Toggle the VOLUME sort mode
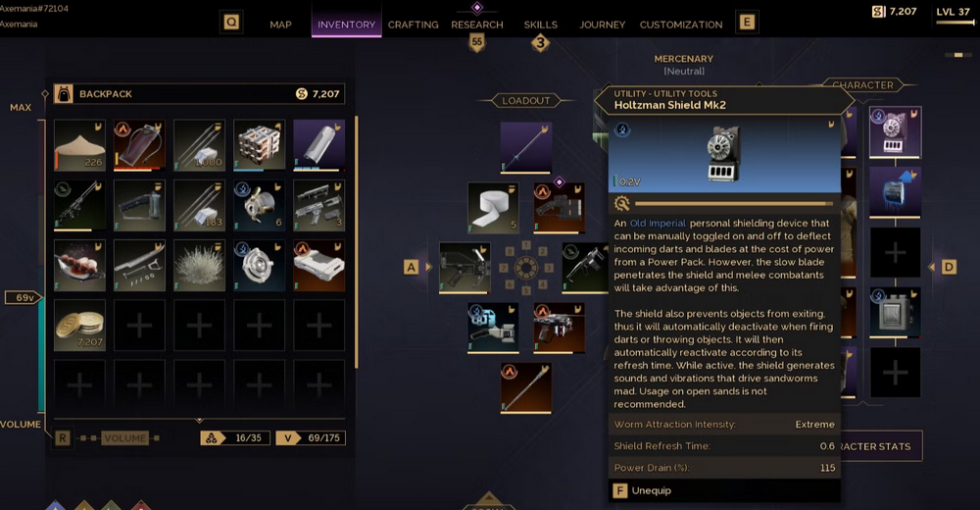This screenshot has width=980, height=510. [125, 438]
